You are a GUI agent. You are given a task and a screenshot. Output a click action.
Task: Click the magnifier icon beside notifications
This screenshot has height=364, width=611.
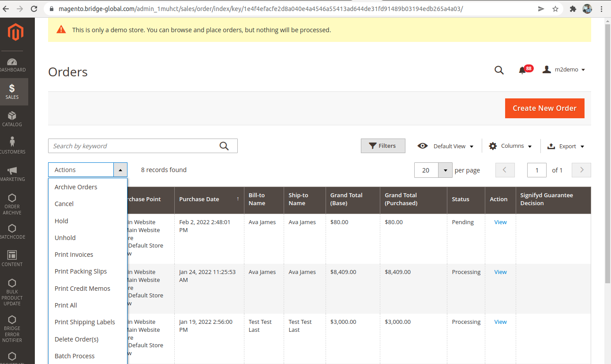pos(499,70)
